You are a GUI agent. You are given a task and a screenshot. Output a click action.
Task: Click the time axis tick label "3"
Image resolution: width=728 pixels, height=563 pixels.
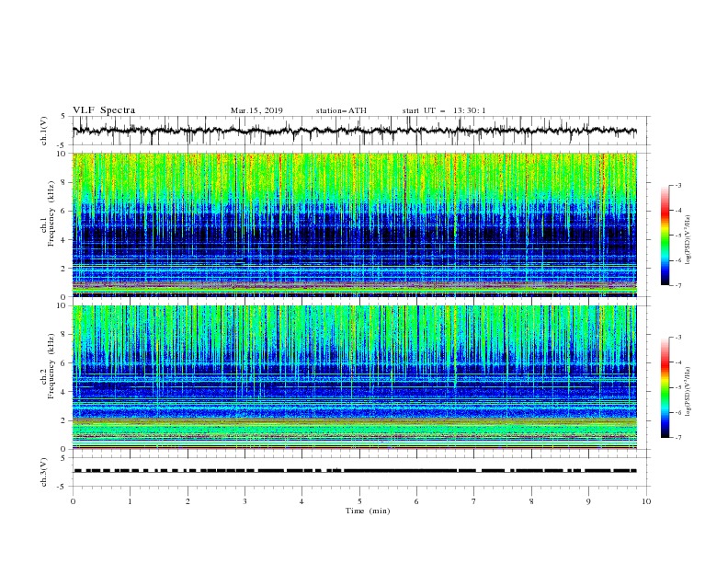(245, 501)
